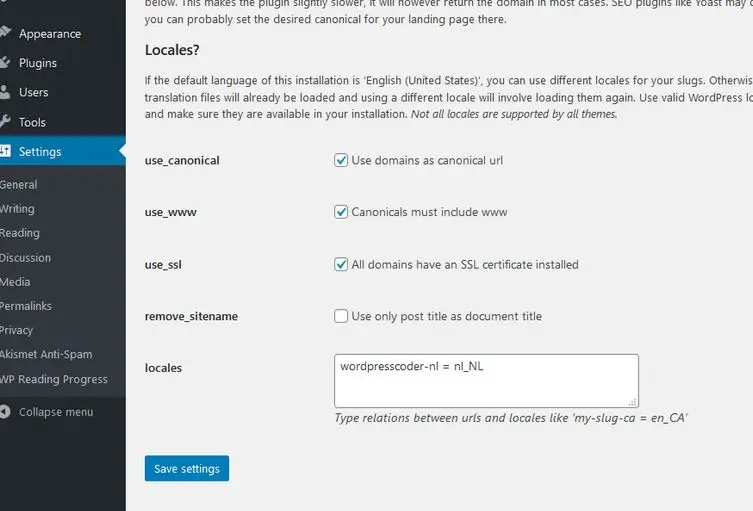Viewport: 753px width, 511px height.
Task: Click the Save settings button
Action: (x=187, y=468)
